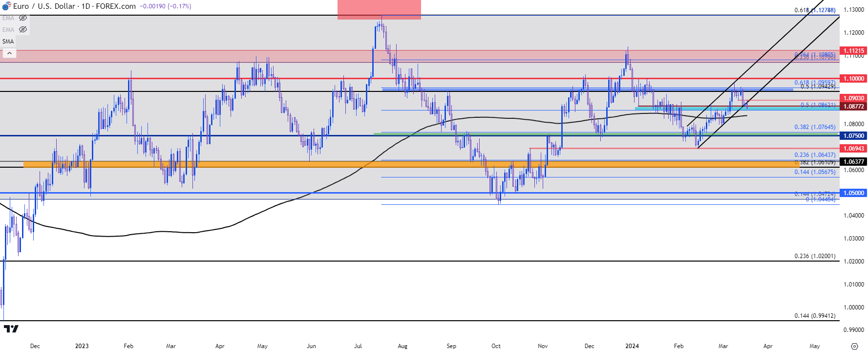Select the 0.236 (1.06437) Fibonacci label
Viewport: 868px width, 352px height.
point(815,155)
